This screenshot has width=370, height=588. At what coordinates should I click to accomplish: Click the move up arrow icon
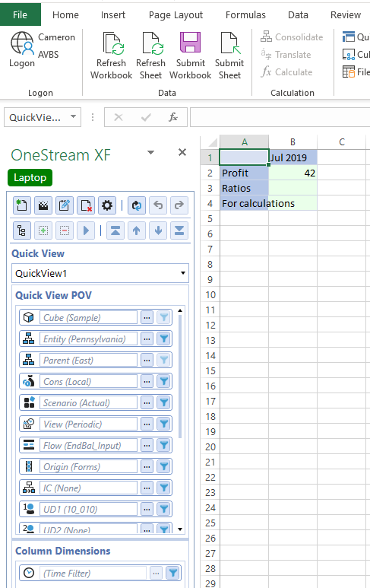click(136, 230)
